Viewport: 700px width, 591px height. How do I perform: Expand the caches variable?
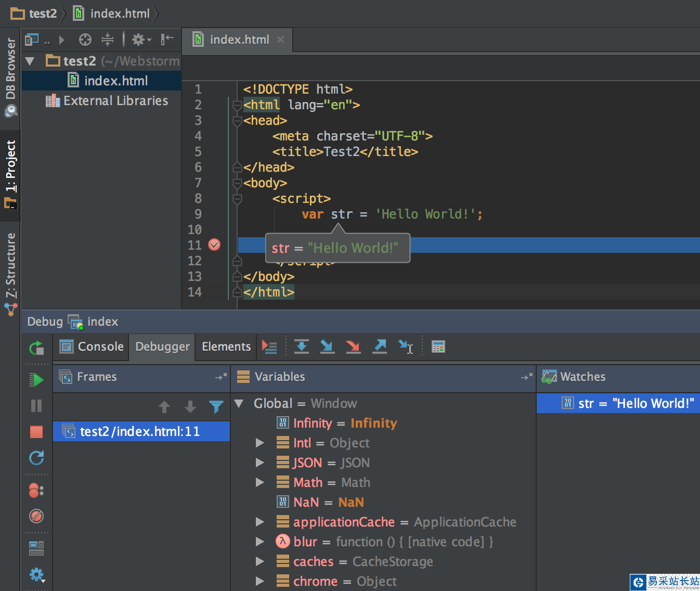[x=260, y=561]
